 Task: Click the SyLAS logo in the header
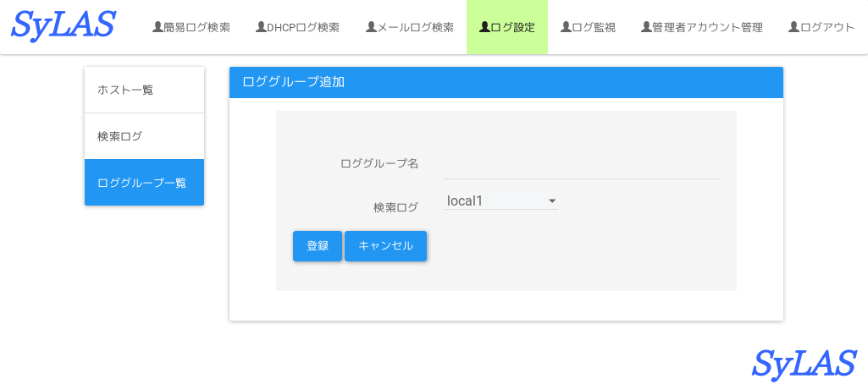[x=64, y=25]
